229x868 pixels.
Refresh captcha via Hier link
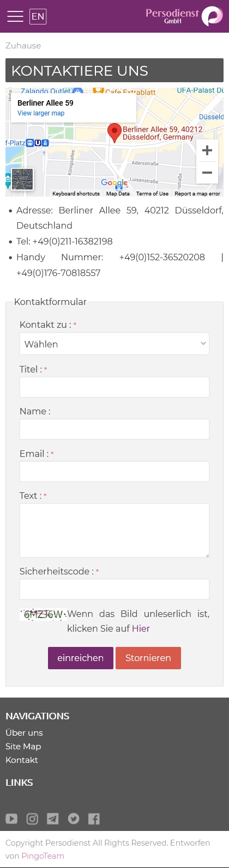(141, 628)
